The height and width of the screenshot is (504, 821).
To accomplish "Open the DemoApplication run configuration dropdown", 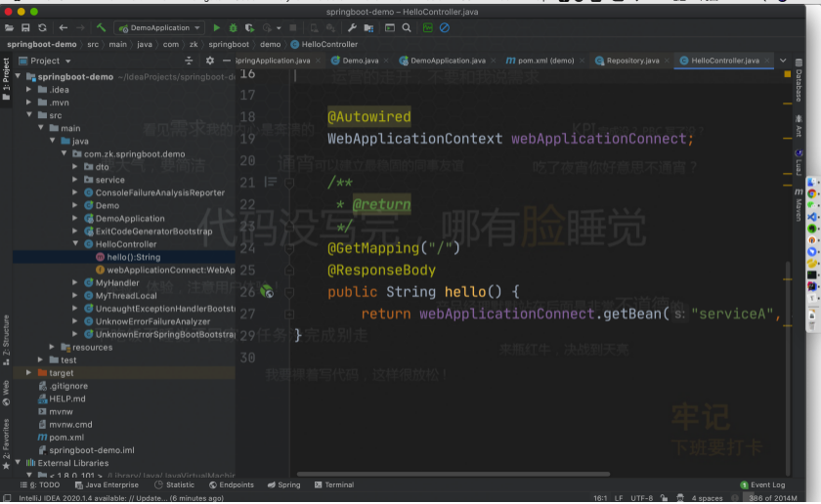I will [159, 27].
